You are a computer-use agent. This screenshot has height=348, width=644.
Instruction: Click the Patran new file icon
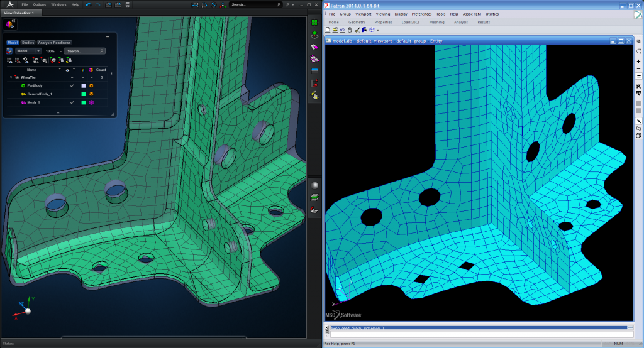(x=328, y=30)
